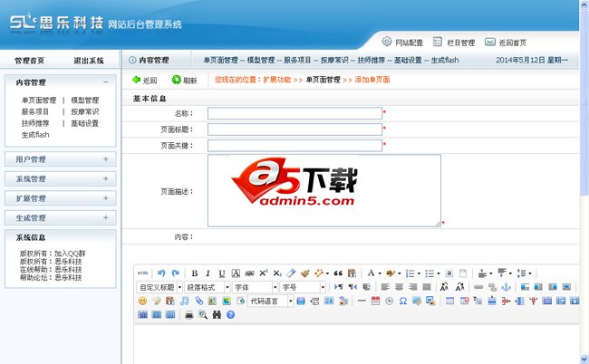Insert a blockquote with the quote marks icon
The image size is (589, 364).
click(338, 273)
